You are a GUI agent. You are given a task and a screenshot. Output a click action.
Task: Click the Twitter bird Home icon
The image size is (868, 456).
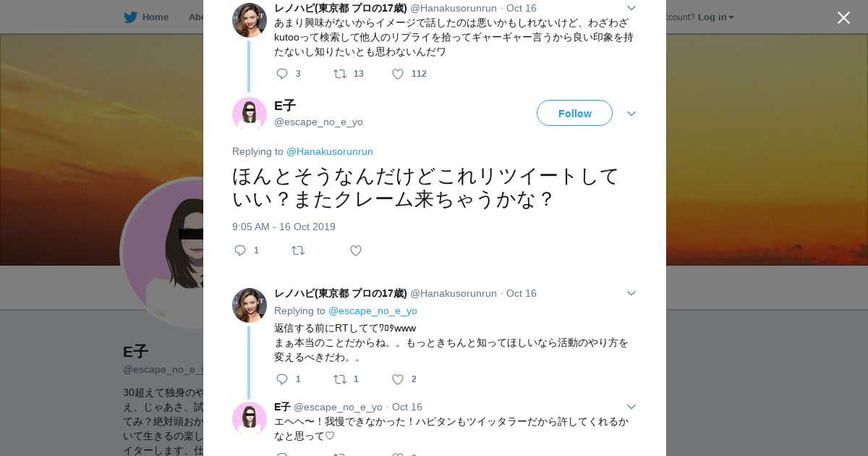point(130,17)
